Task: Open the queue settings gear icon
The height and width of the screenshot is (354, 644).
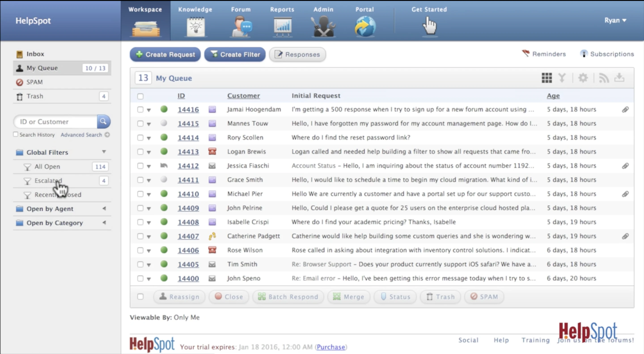Action: pos(583,78)
